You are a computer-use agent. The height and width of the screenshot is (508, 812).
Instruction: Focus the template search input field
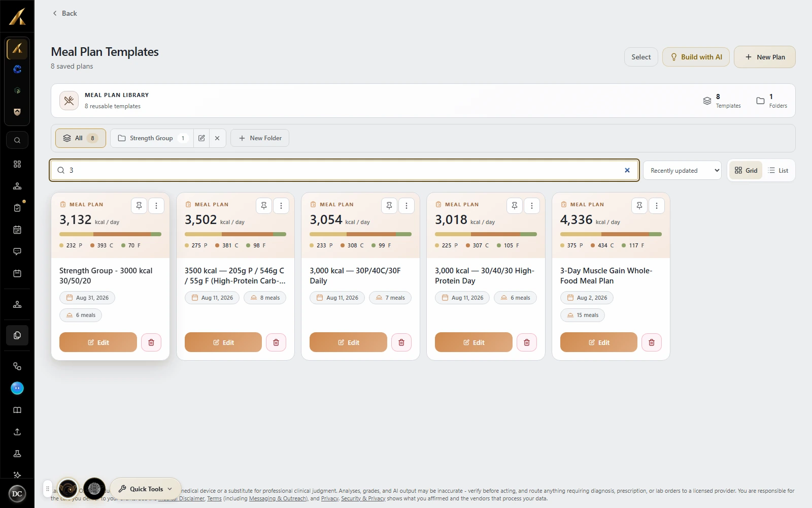point(344,170)
